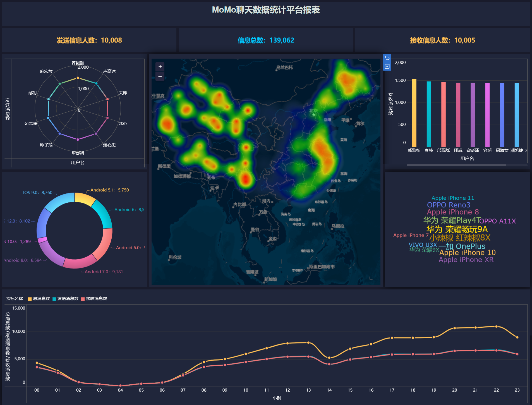Viewport: 532px width, 405px height.
Task: Click the 新加坡 label on the map
Action: pos(271,279)
